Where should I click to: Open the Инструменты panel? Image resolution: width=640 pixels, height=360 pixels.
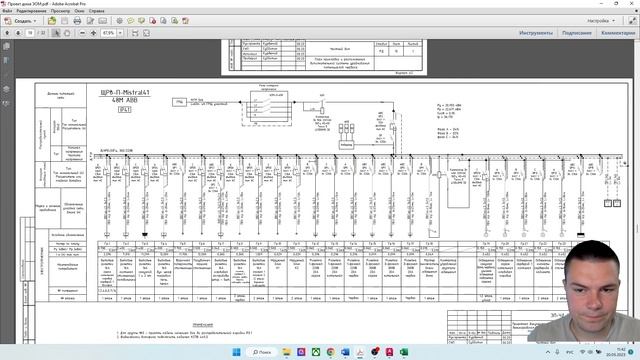pos(536,33)
